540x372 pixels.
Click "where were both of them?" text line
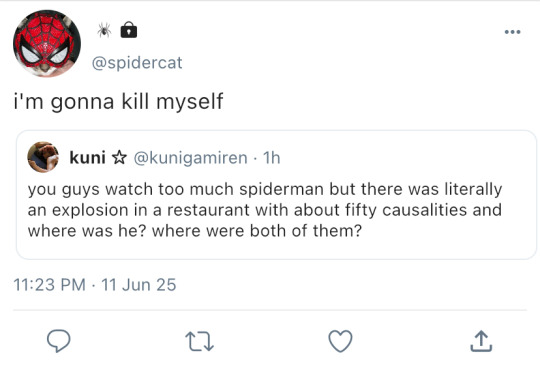257,231
